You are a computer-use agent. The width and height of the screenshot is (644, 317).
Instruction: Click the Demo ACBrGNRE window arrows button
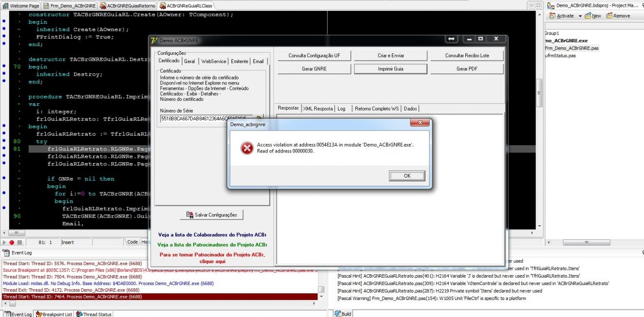451,39
